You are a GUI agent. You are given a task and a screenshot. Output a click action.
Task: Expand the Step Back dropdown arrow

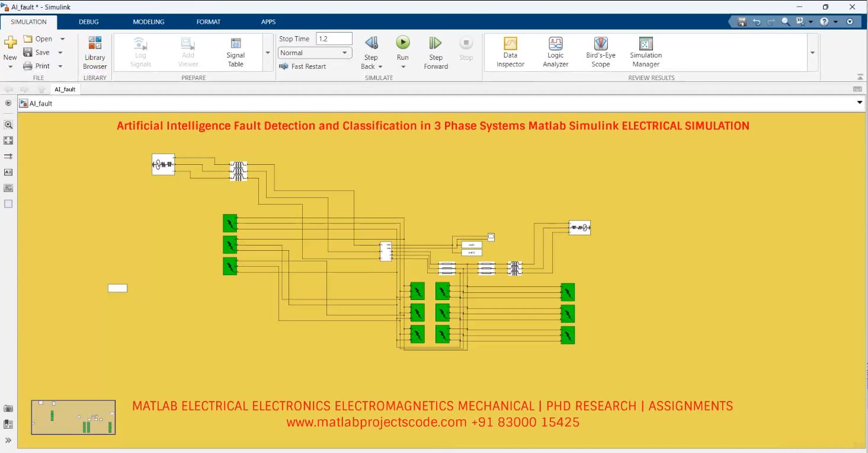tap(380, 66)
